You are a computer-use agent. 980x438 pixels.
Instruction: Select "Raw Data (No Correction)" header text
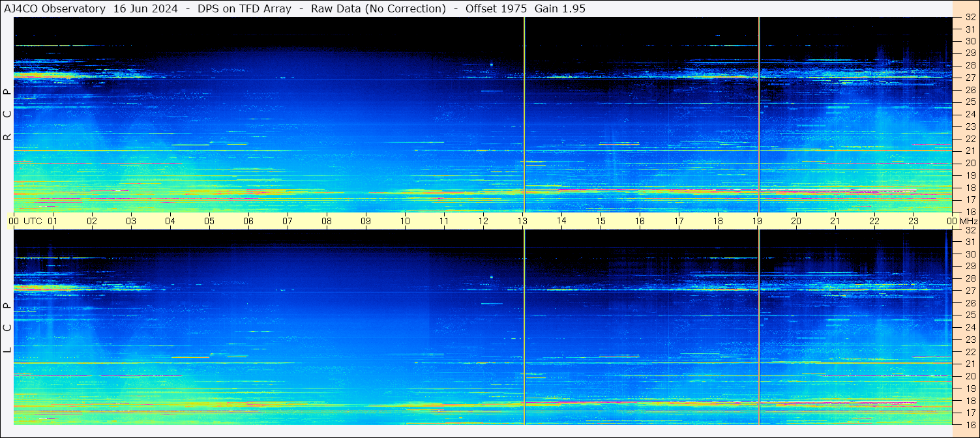point(378,8)
